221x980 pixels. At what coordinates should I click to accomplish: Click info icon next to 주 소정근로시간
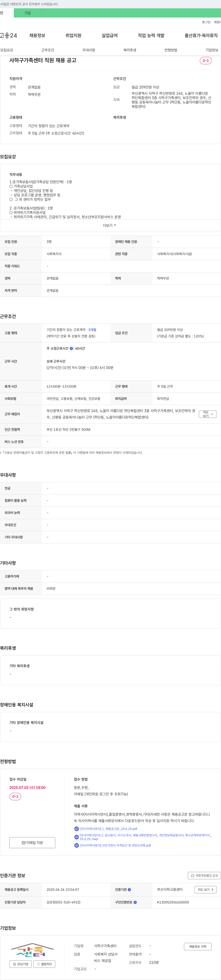click(71, 348)
